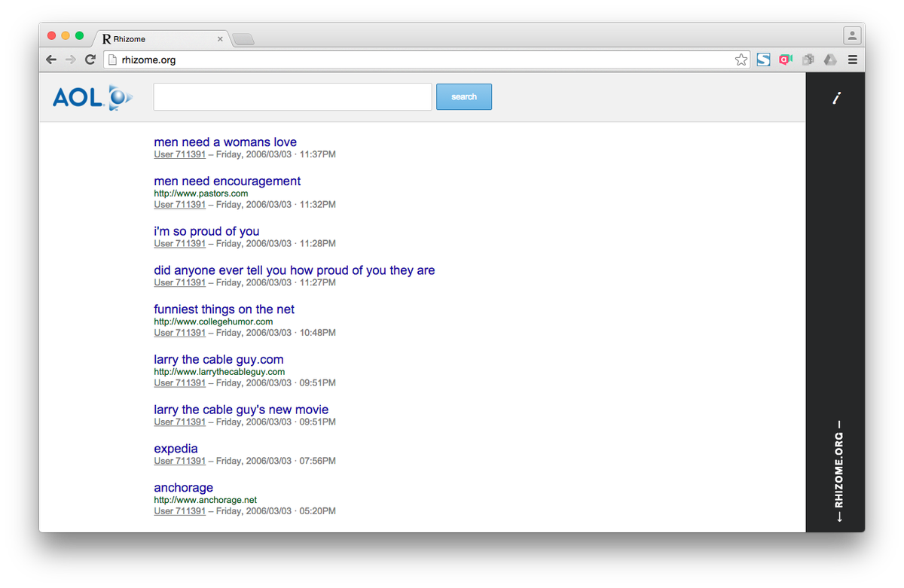The image size is (904, 588).
Task: Open the 'expedia' result
Action: coord(176,449)
